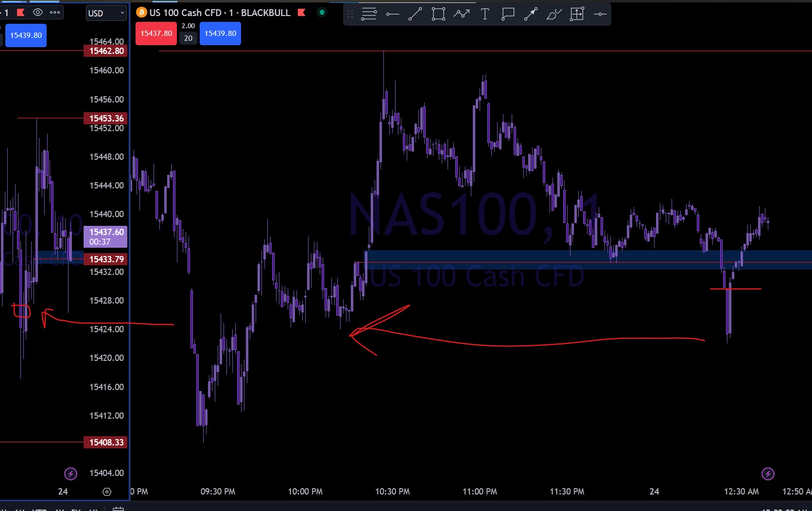Click the 15424.00 price scale label
This screenshot has height=511, width=812.
point(106,329)
